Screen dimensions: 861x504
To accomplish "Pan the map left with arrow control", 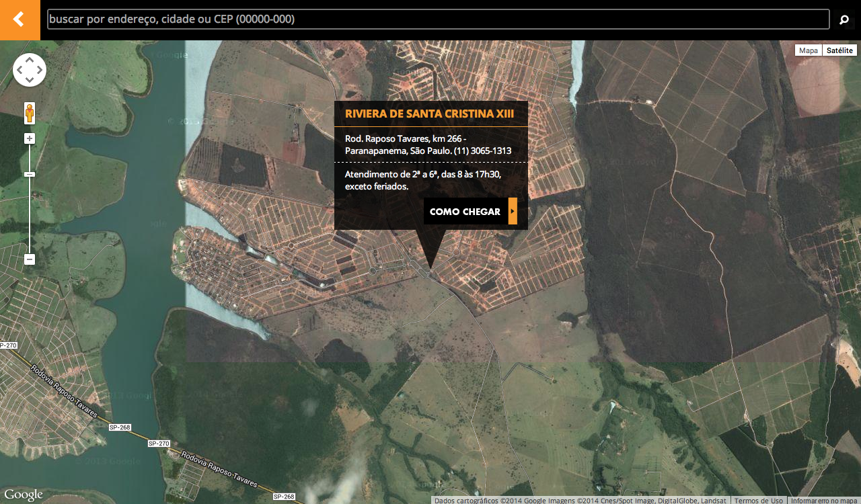I will (20, 70).
